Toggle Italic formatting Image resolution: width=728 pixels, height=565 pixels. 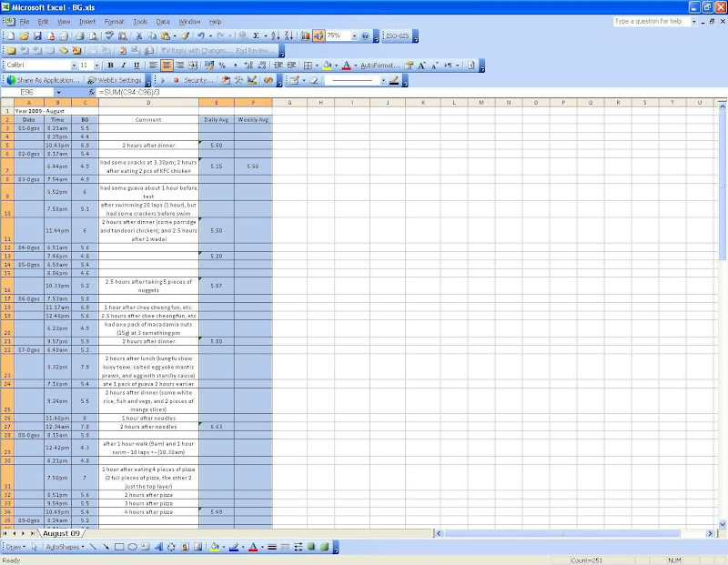(124, 66)
